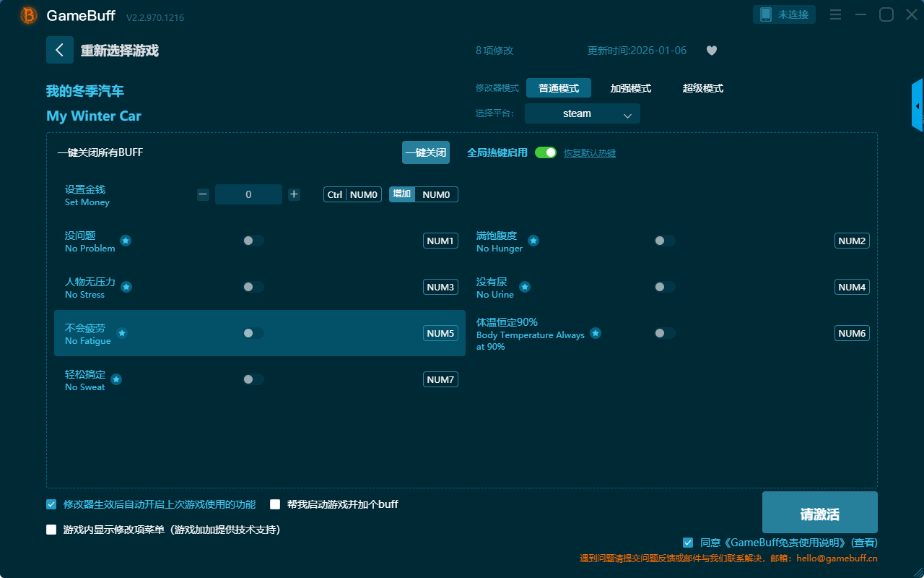Click the star icon next to No Sweat

[116, 379]
